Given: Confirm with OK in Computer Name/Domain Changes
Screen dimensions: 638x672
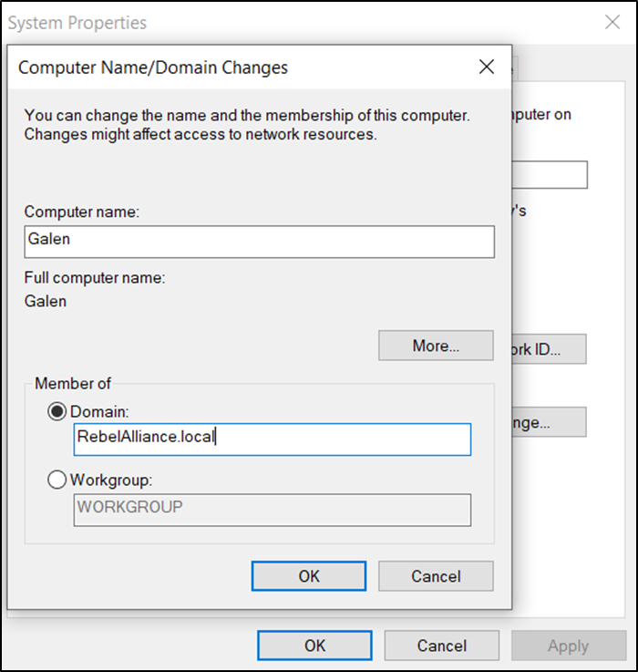Looking at the screenshot, I should click(309, 576).
